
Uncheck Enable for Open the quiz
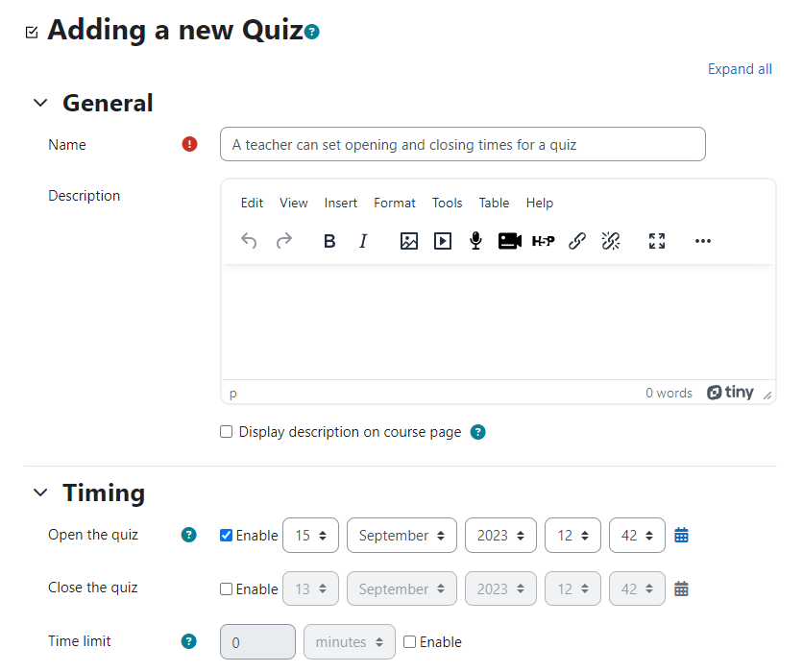coord(227,536)
